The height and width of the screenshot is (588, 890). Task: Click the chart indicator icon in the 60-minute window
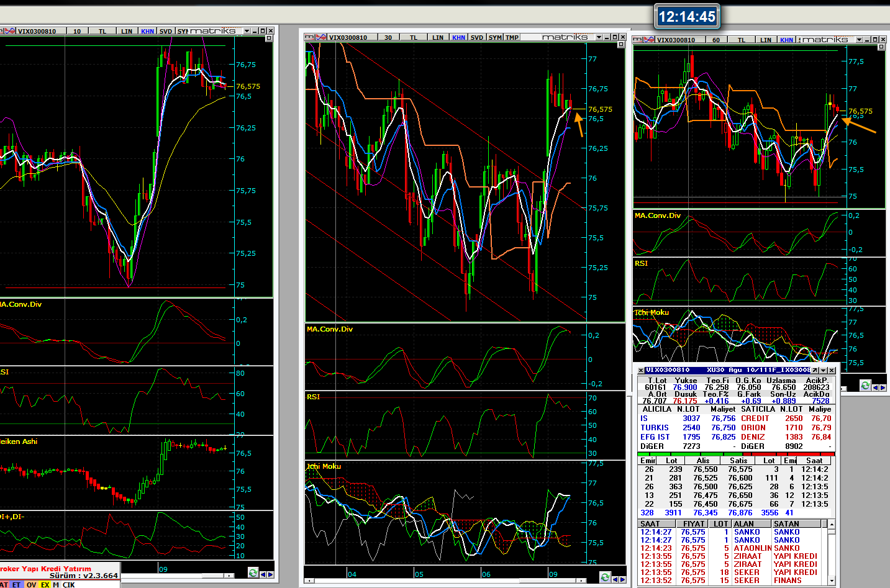tap(649, 40)
